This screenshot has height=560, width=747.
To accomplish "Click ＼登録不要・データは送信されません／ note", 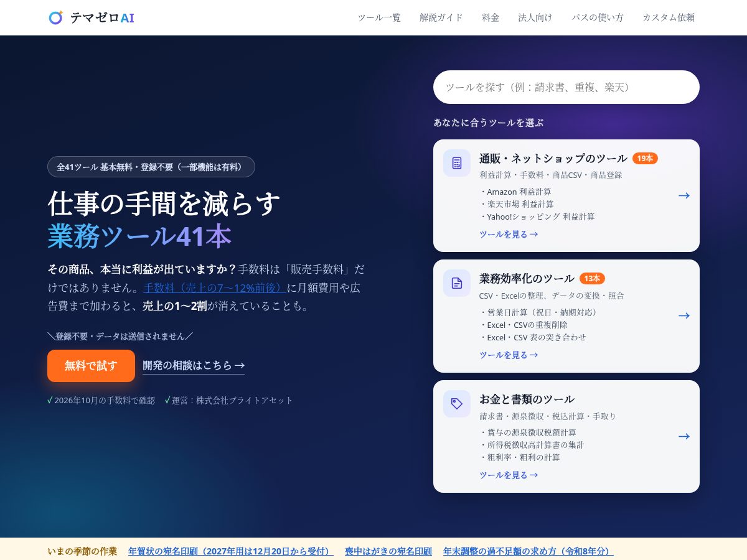I will [x=120, y=336].
